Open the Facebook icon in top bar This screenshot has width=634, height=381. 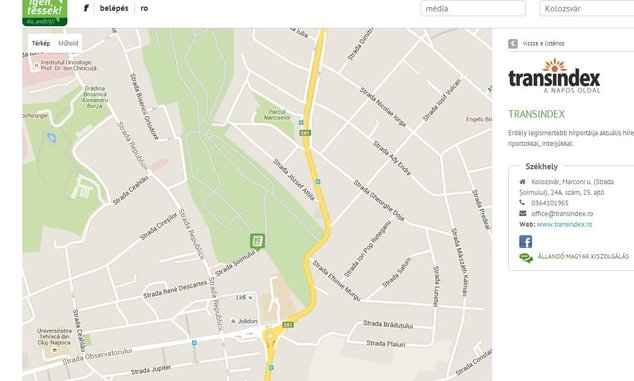86,8
